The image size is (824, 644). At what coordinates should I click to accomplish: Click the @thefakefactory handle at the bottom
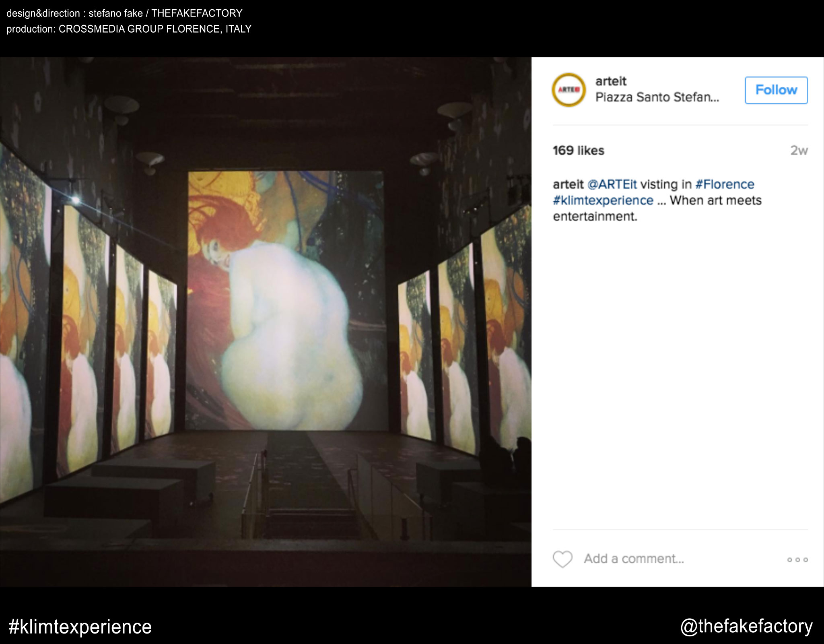(x=746, y=626)
